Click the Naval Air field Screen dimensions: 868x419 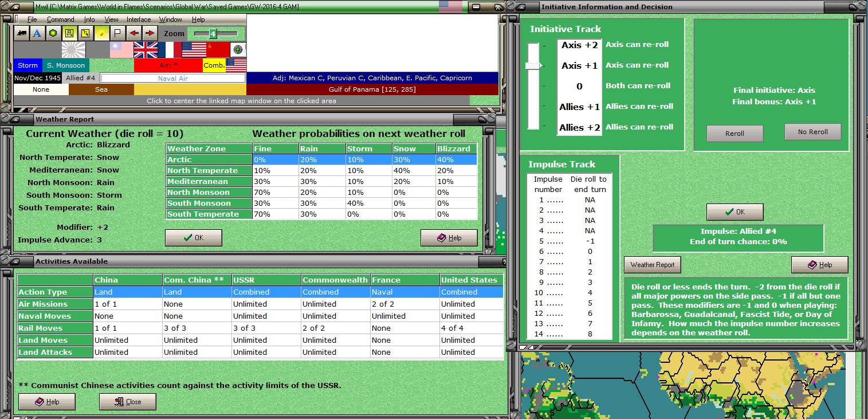tap(173, 78)
